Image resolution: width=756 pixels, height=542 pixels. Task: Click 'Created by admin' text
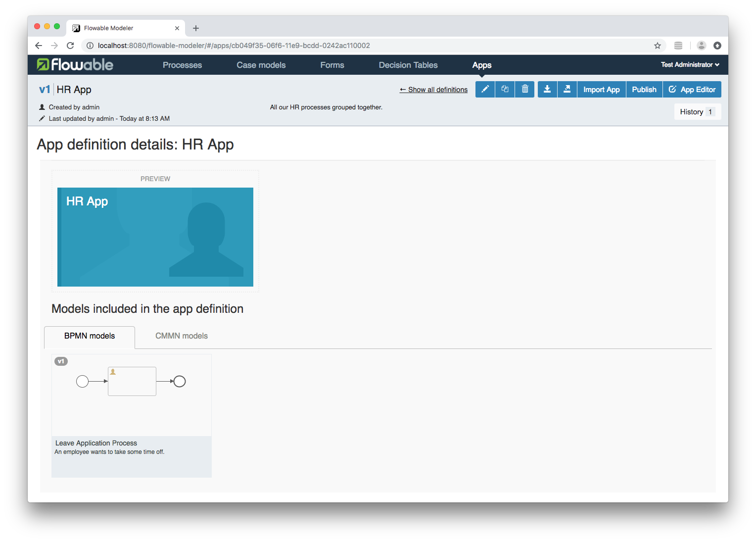click(74, 107)
